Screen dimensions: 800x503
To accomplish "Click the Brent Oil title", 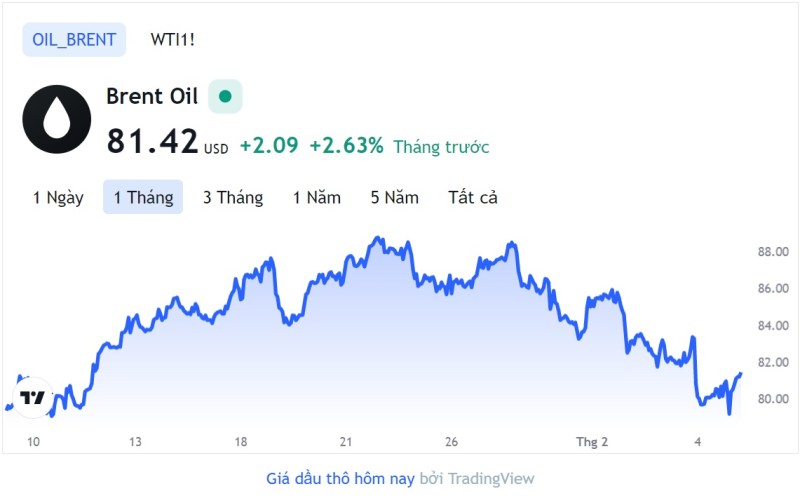I will pyautogui.click(x=152, y=96).
